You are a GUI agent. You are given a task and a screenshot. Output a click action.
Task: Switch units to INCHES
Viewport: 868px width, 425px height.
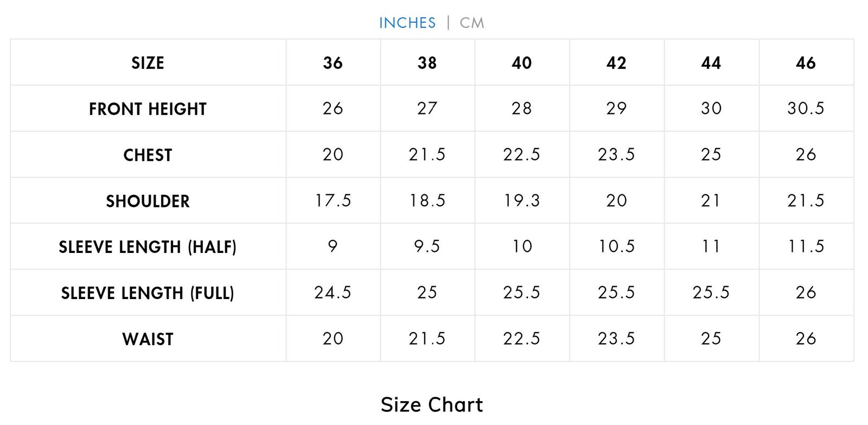[x=407, y=23]
